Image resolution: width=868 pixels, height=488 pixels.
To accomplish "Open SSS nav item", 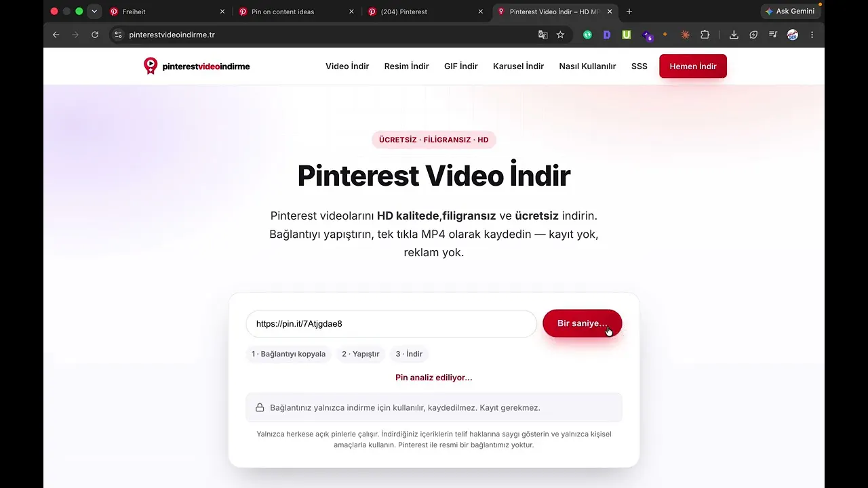I will (639, 66).
